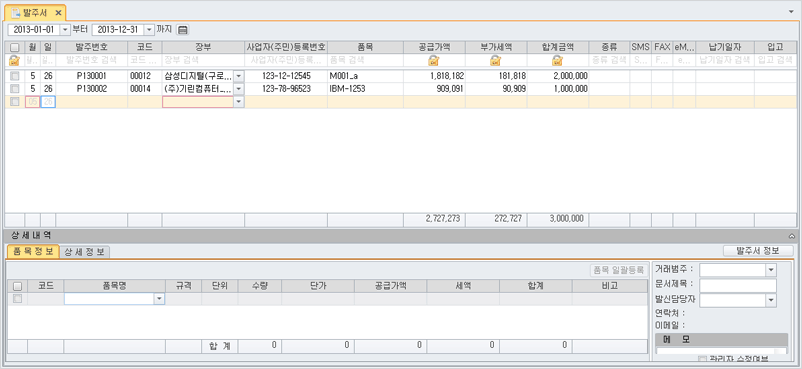Open 장부 dropdown for 삼성디지털 row

tap(239, 76)
